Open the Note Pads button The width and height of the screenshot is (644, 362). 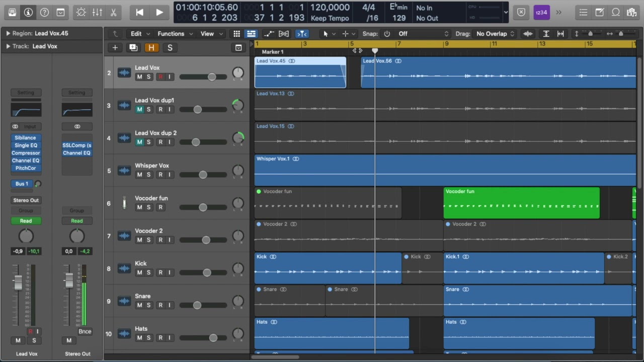600,12
